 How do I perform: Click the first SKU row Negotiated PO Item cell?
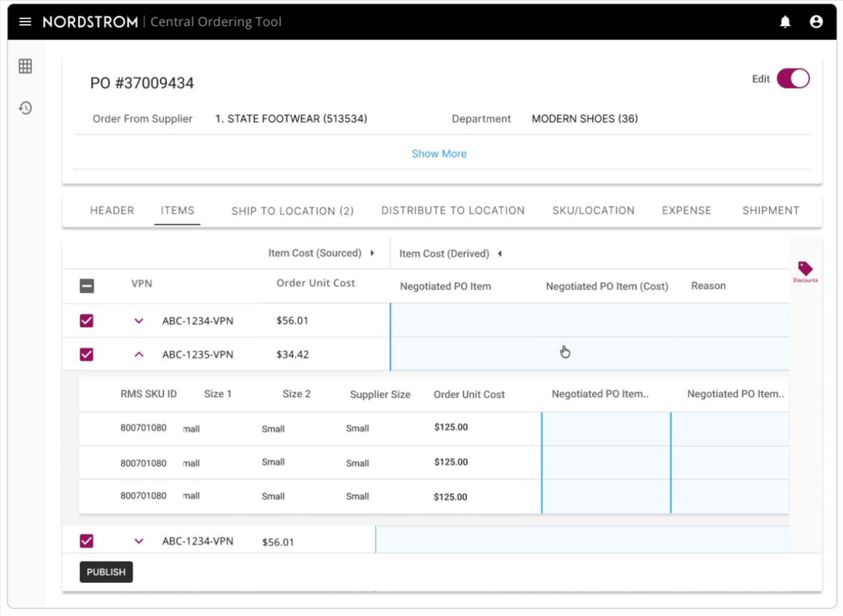606,428
